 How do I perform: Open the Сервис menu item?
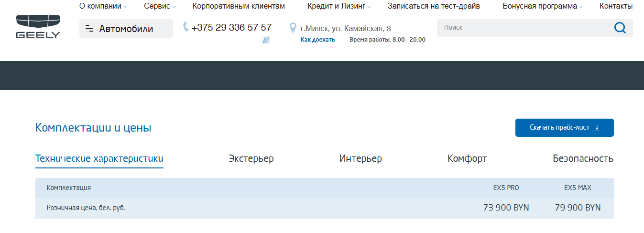coord(157,6)
